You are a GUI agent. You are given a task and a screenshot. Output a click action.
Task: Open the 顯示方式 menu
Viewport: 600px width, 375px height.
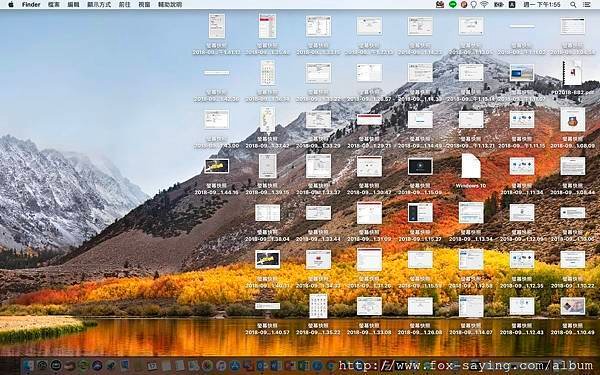click(99, 5)
